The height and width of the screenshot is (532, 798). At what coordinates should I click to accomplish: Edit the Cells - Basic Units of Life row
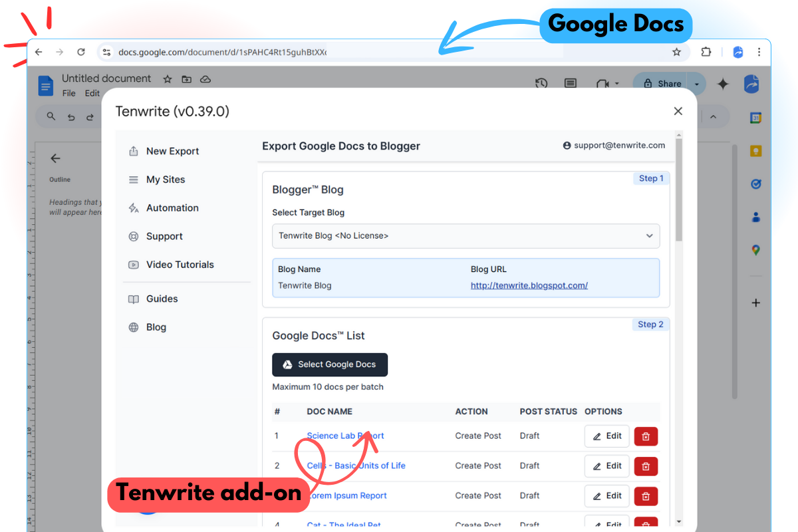[607, 466]
